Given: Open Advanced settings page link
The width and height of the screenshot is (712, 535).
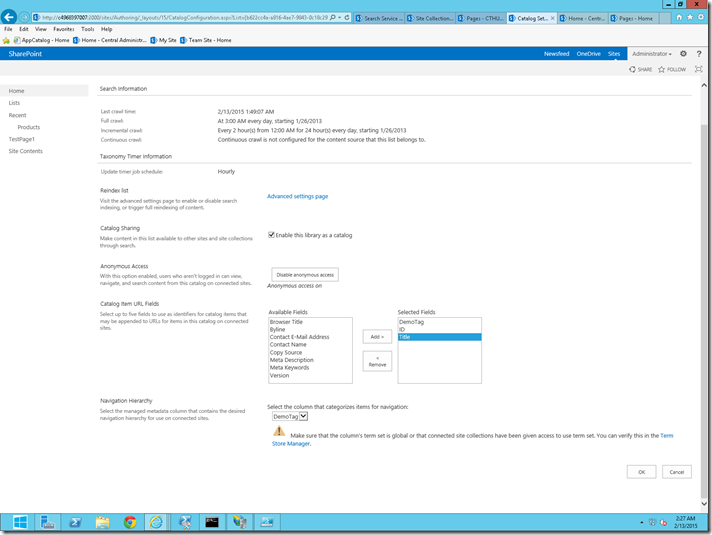Looking at the screenshot, I should point(297,196).
